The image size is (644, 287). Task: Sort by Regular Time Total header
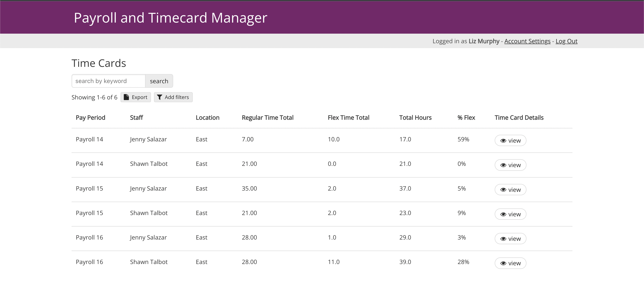coord(267,118)
